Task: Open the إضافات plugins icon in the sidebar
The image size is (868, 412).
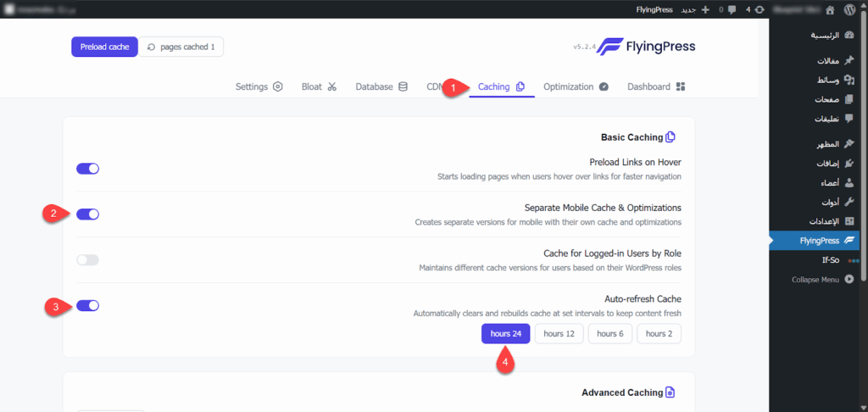Action: [849, 163]
